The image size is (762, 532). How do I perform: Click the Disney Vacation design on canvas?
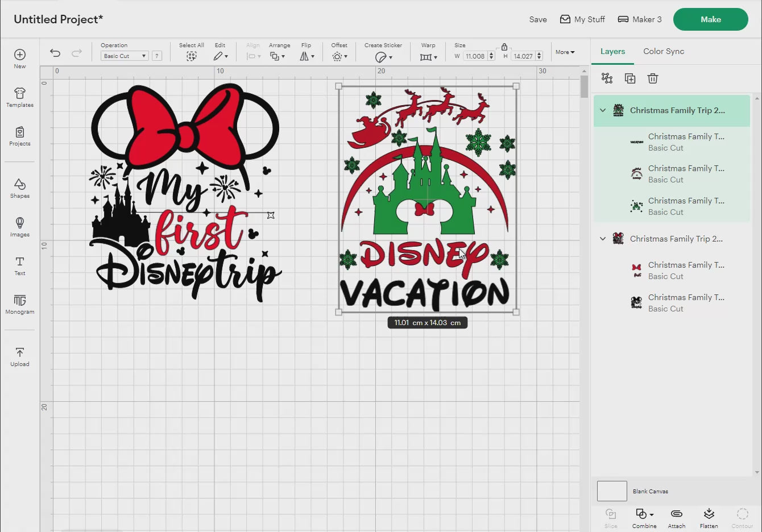pyautogui.click(x=428, y=199)
